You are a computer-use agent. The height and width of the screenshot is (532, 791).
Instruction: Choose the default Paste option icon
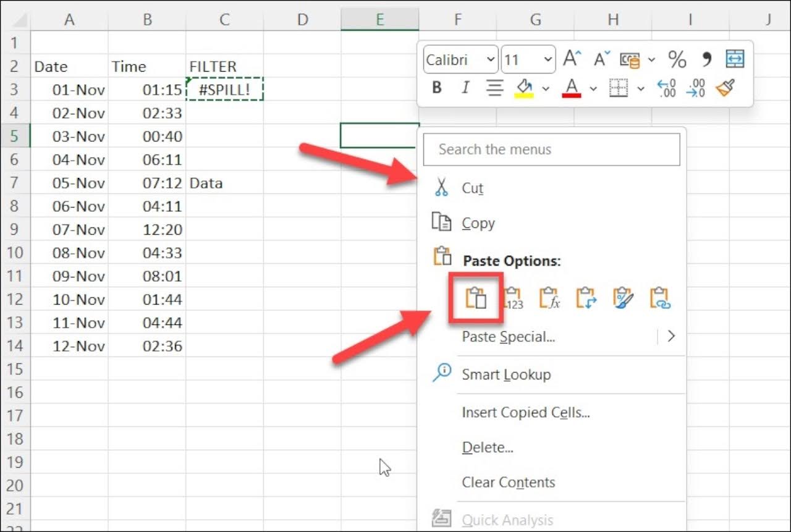(x=476, y=298)
